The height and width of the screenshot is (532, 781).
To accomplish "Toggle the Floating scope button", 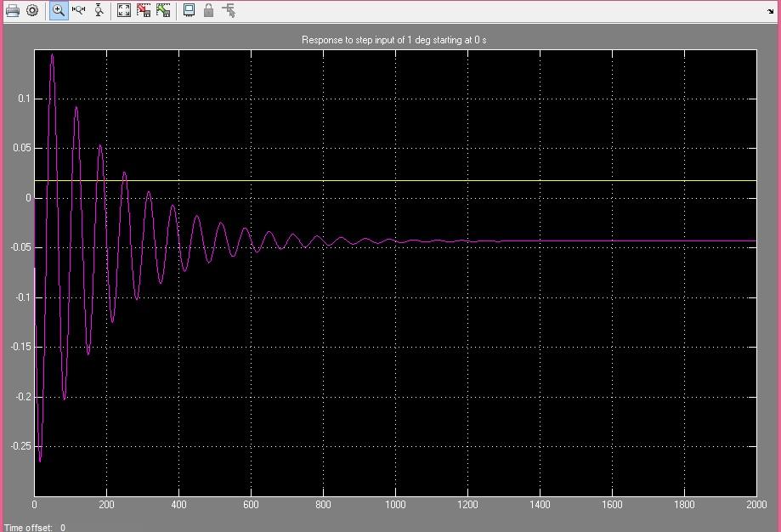I will click(x=189, y=11).
